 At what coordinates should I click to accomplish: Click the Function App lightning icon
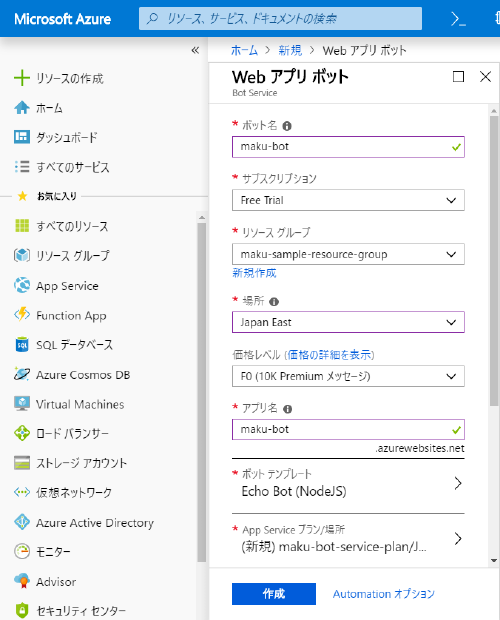(22, 315)
